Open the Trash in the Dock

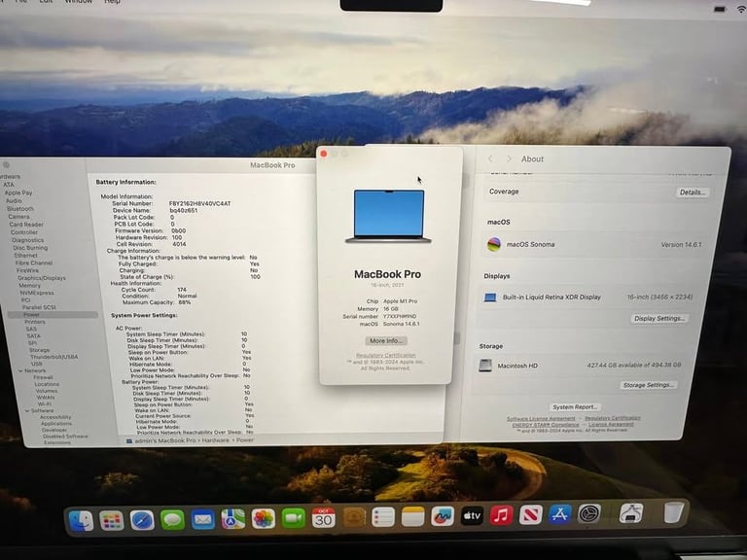(x=674, y=512)
